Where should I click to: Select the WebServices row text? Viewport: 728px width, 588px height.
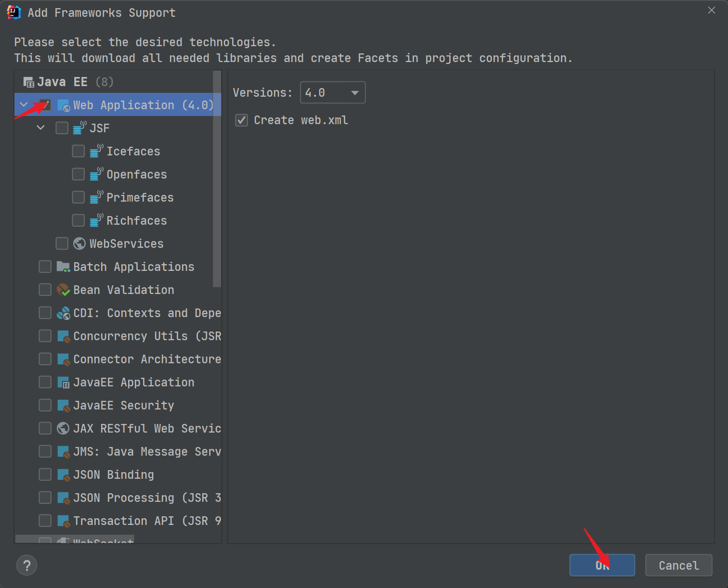(x=127, y=243)
